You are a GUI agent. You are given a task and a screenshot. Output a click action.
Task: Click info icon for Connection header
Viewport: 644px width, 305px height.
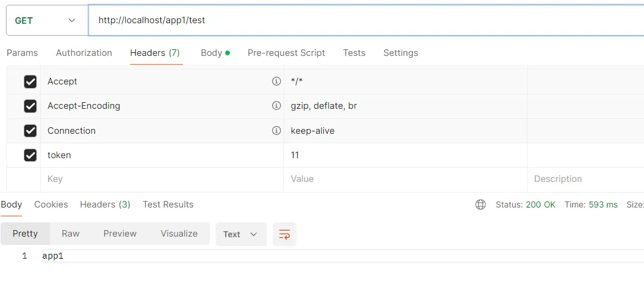(276, 131)
